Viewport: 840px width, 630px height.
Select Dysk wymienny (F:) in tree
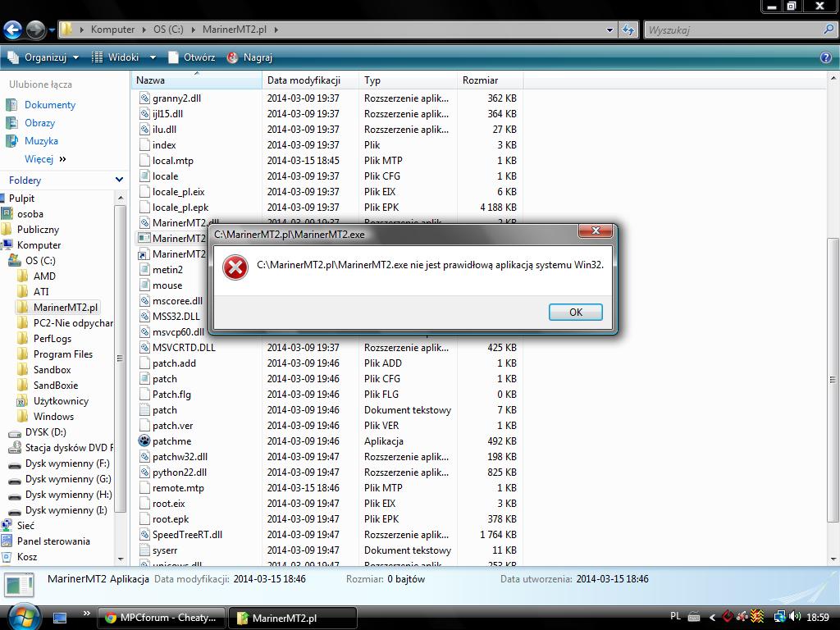(x=67, y=463)
